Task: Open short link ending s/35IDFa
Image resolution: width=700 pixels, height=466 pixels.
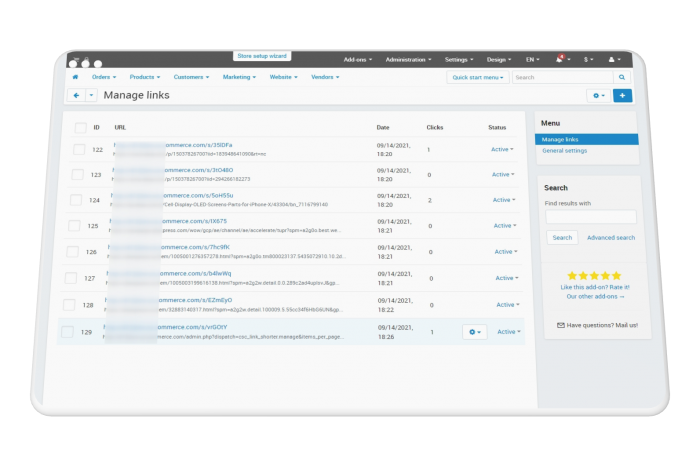Action: 173,145
